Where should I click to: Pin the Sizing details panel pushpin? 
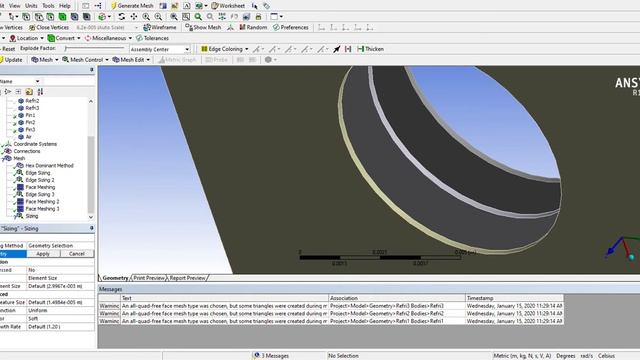click(x=91, y=229)
